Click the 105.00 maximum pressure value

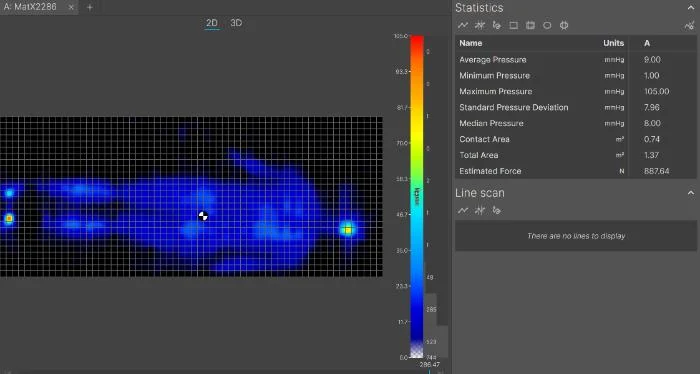[x=656, y=91]
